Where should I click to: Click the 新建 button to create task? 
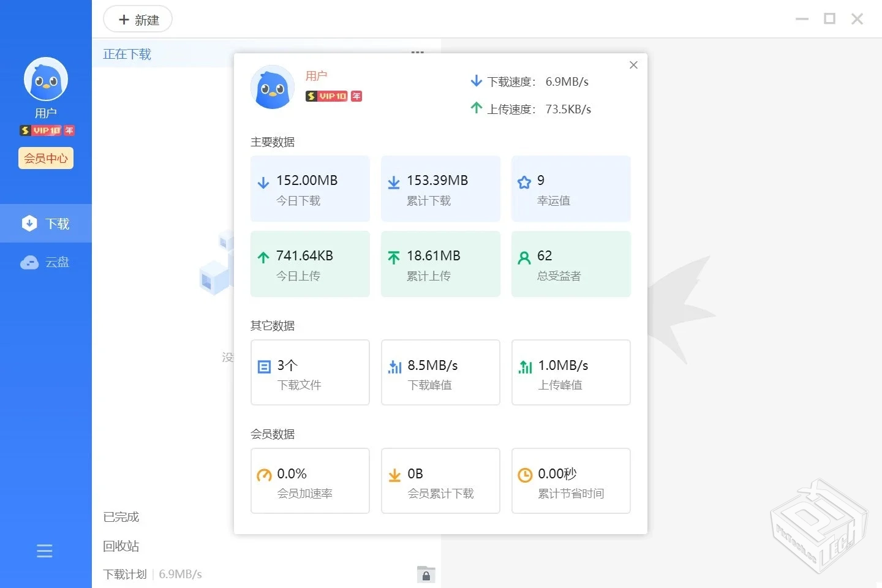137,19
